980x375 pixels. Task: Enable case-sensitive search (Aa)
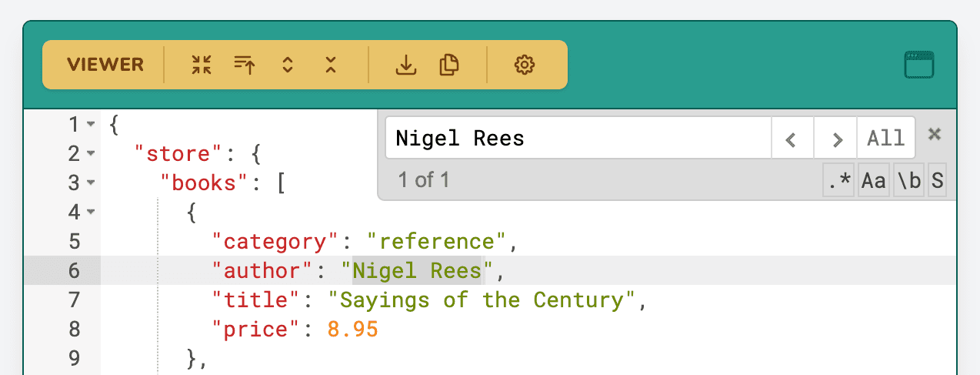tap(873, 181)
